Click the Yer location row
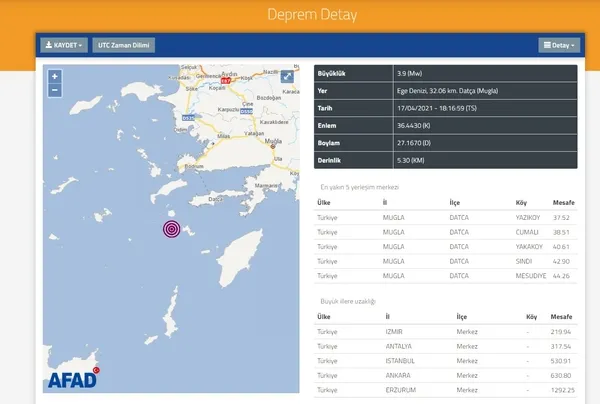Image resolution: width=600 pixels, height=404 pixels. point(446,93)
